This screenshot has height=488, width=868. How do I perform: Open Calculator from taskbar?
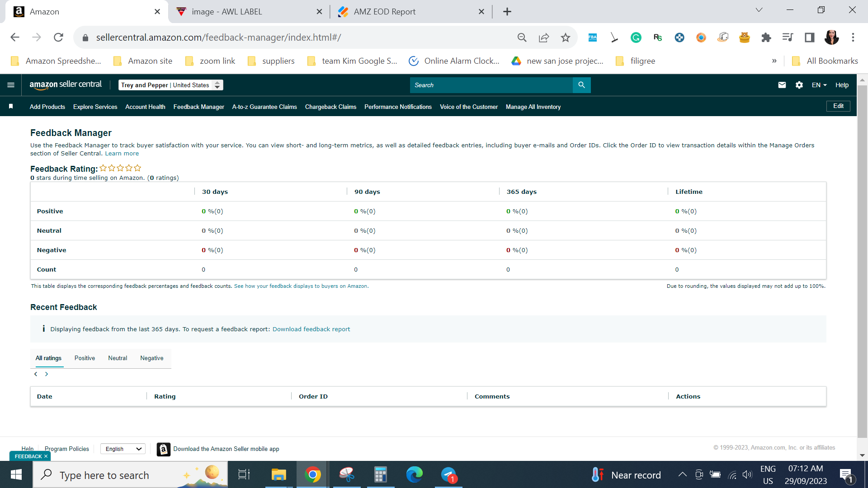pyautogui.click(x=381, y=475)
